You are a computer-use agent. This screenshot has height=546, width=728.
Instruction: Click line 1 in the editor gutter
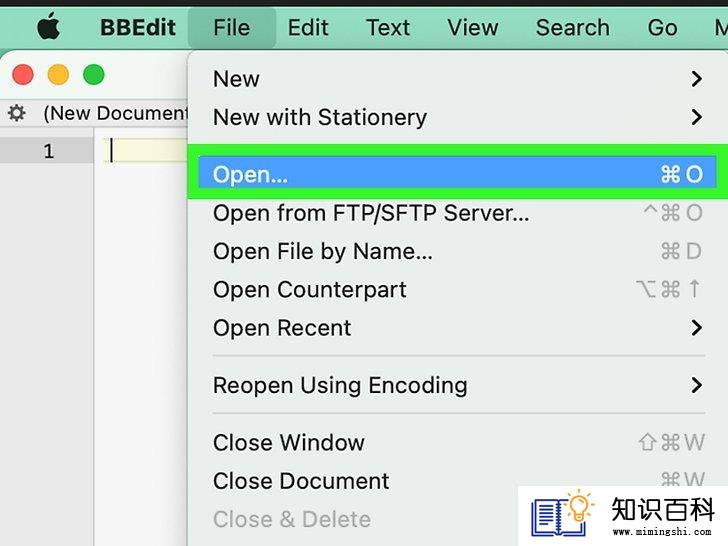coord(49,151)
